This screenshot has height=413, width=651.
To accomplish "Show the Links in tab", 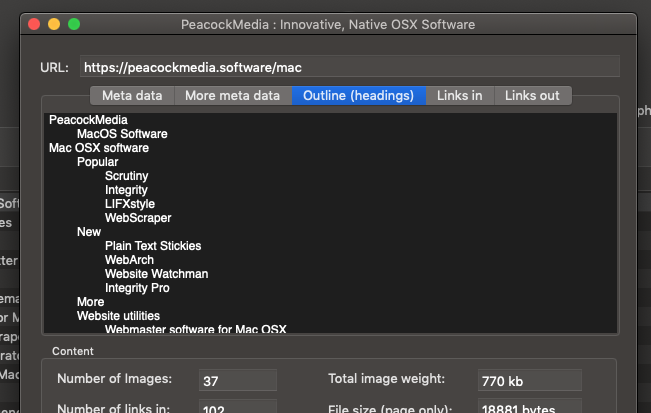I will (460, 96).
